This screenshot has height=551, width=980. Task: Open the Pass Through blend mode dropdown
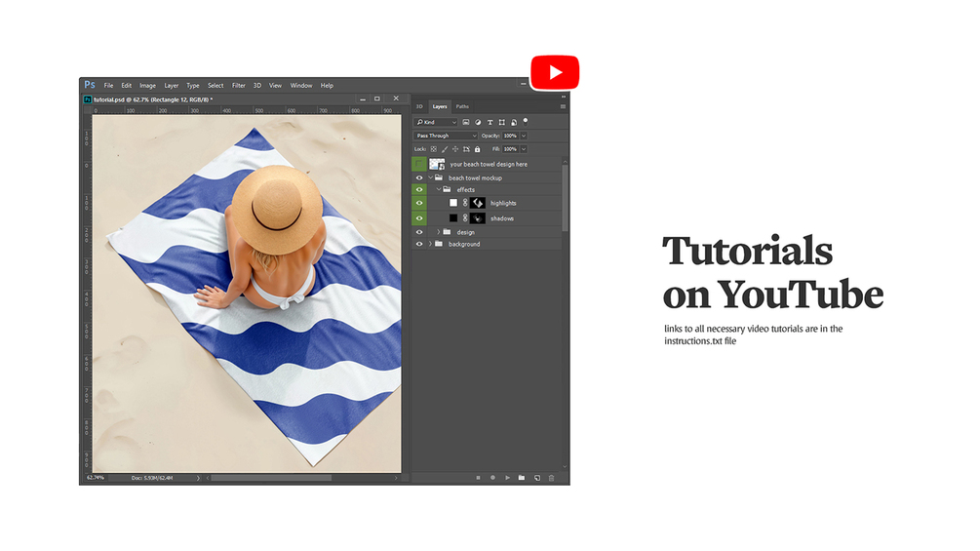click(x=446, y=136)
